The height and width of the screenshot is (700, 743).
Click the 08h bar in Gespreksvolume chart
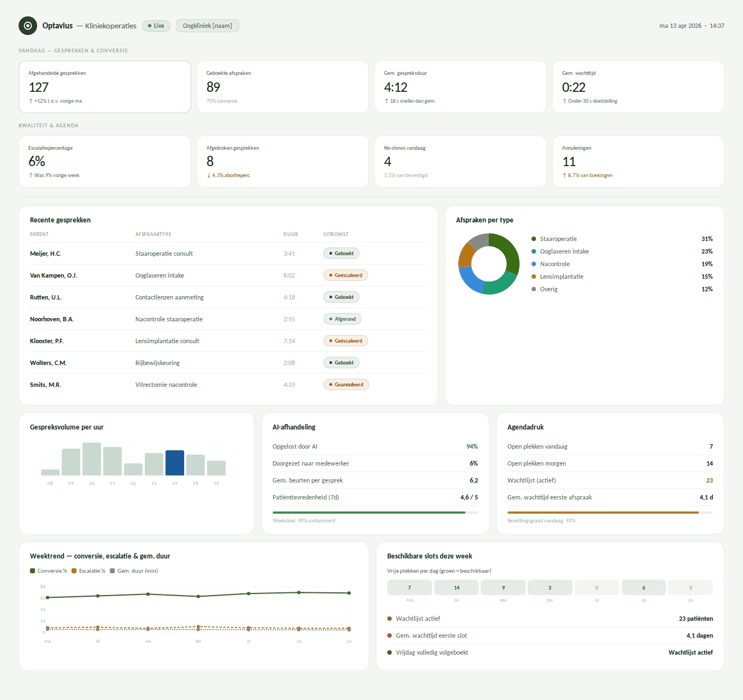point(50,472)
